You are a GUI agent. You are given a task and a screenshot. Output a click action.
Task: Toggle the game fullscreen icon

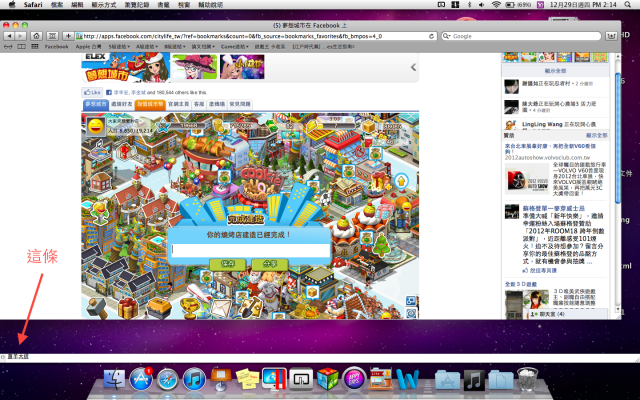click(411, 301)
